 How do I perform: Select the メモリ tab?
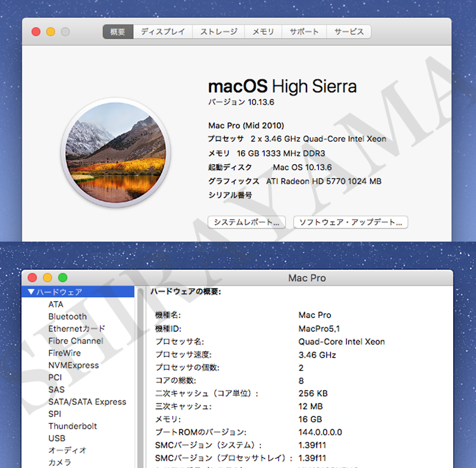(263, 32)
